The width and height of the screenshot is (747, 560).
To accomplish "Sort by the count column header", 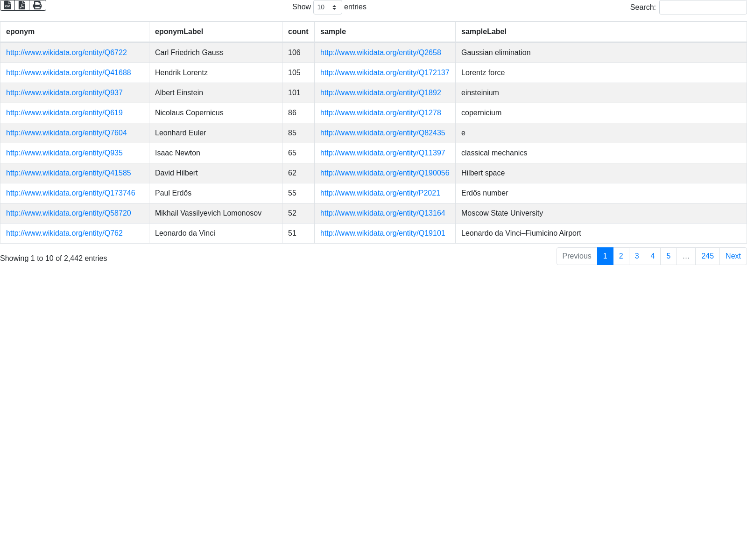I will tap(298, 32).
